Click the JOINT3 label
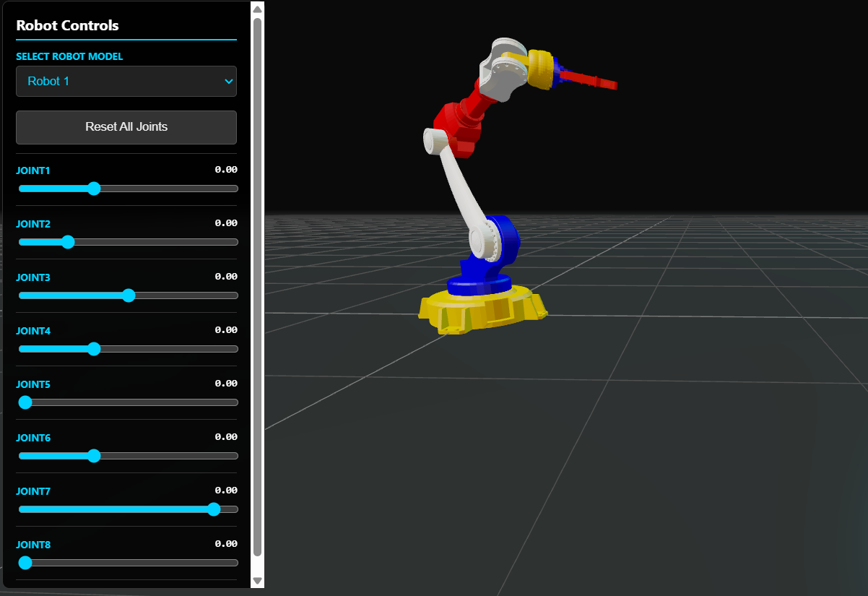This screenshot has height=596, width=868. pyautogui.click(x=33, y=277)
